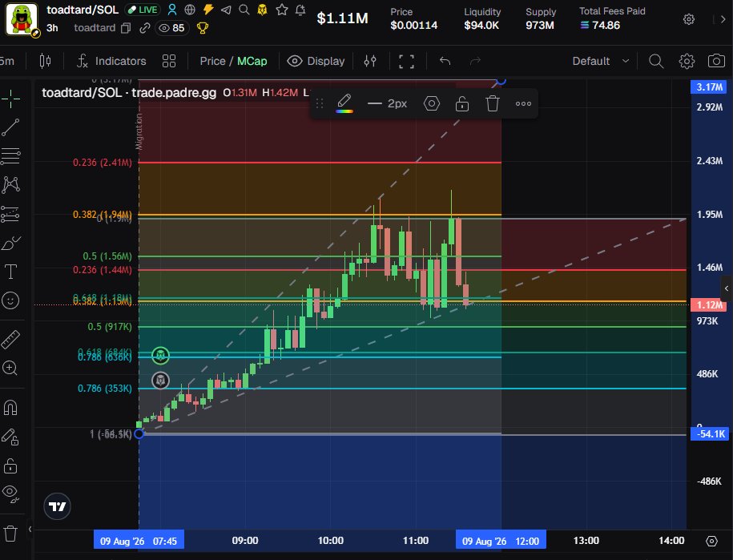
Task: Open the toadtard token avatar image
Action: pyautogui.click(x=22, y=19)
